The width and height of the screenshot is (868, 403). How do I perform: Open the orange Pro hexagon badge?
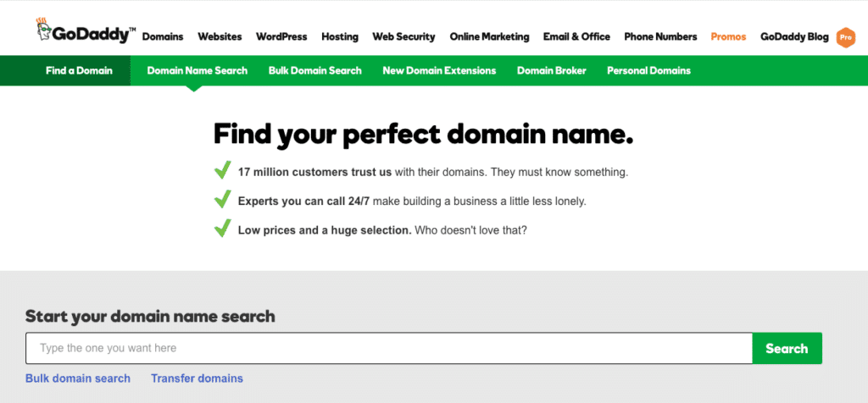845,37
